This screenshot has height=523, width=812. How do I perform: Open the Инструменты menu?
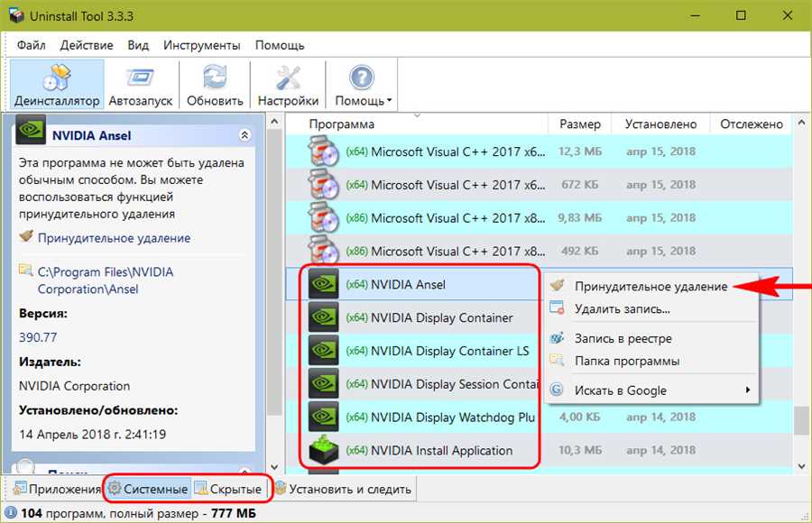[201, 45]
